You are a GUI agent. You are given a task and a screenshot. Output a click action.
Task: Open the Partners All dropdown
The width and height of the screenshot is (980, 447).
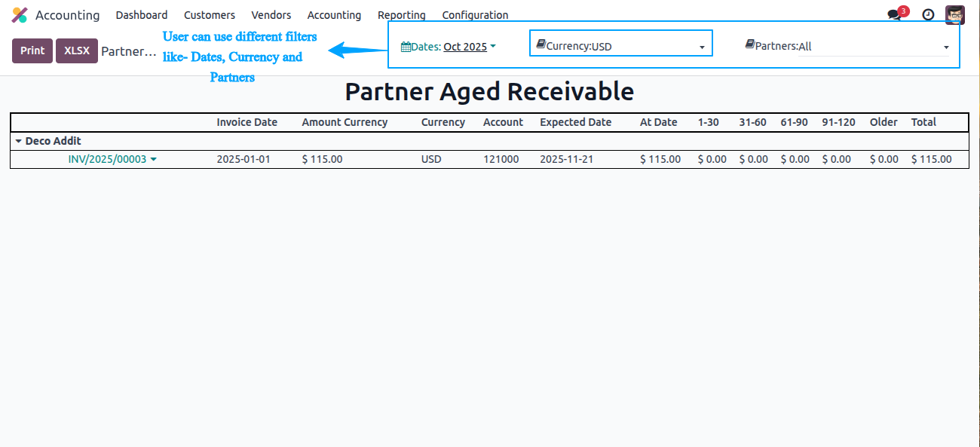click(x=874, y=47)
